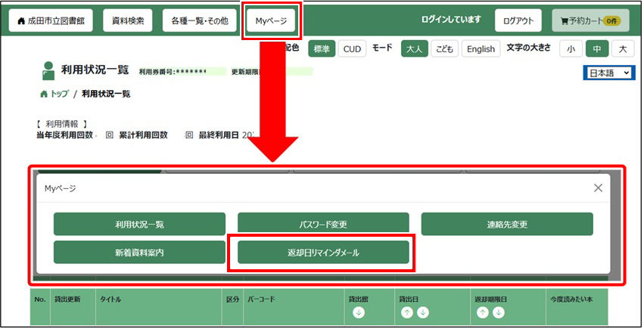The image size is (644, 329).
Task: Sort 返却期限日 ascending up arrow
Action: click(483, 312)
